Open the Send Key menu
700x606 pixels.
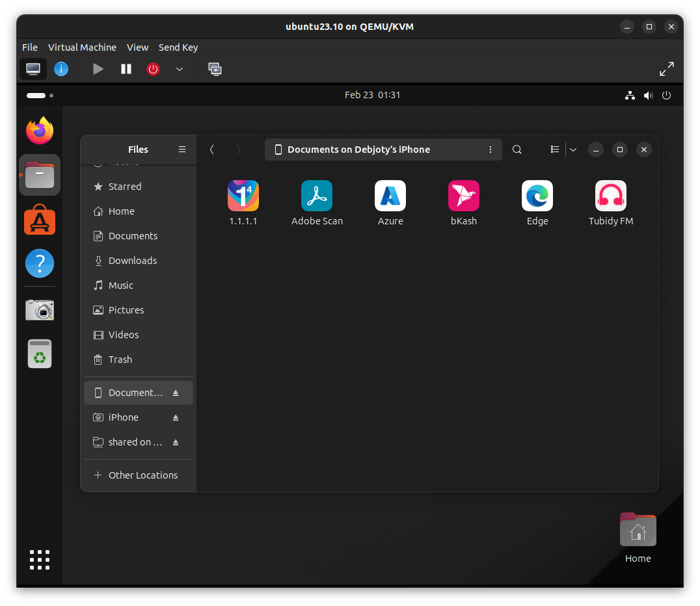[178, 47]
